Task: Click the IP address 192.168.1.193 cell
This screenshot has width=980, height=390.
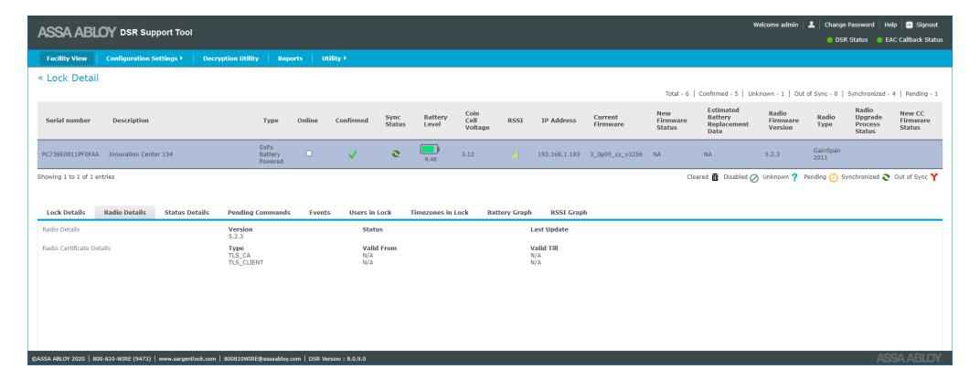Action: point(559,154)
